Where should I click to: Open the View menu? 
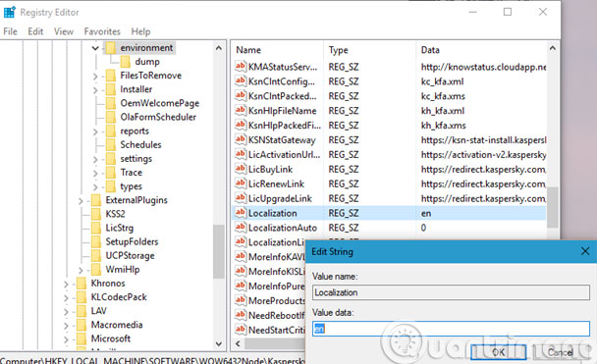64,31
